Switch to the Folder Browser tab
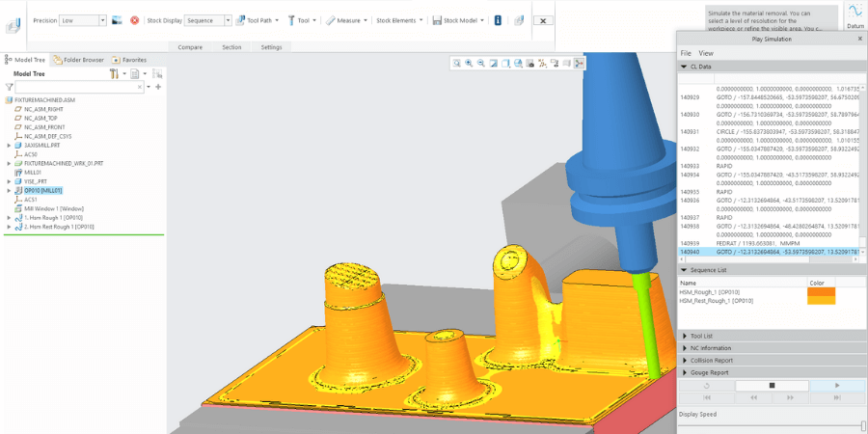The height and width of the screenshot is (434, 868). 78,60
